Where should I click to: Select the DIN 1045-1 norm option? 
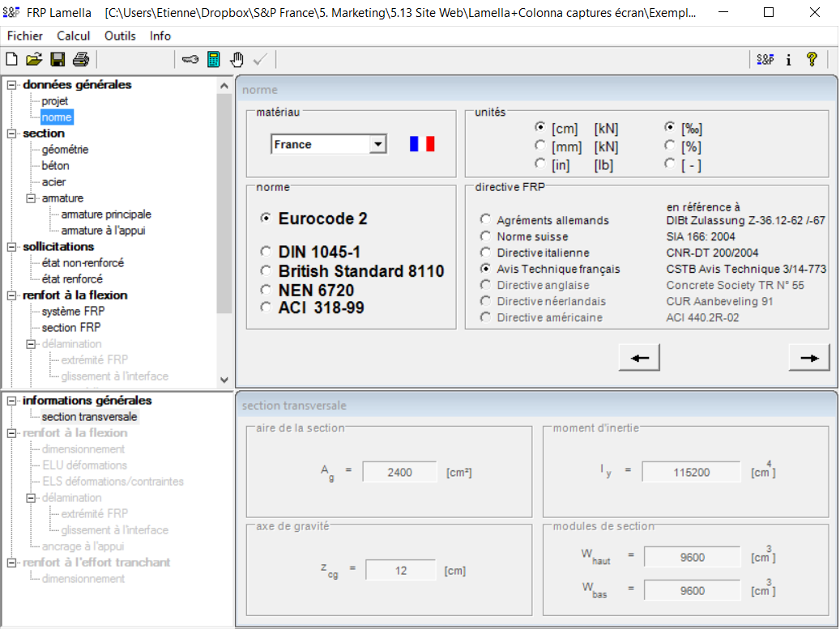(265, 252)
